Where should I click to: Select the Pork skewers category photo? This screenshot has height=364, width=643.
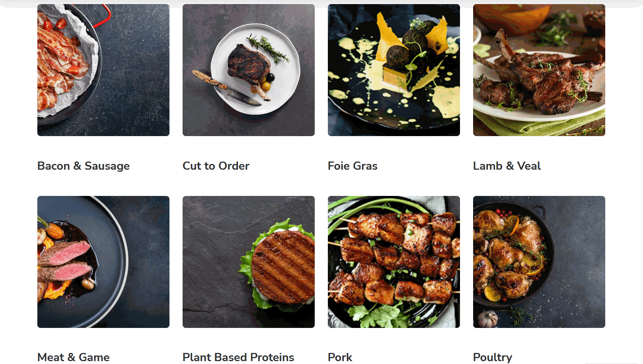394,262
